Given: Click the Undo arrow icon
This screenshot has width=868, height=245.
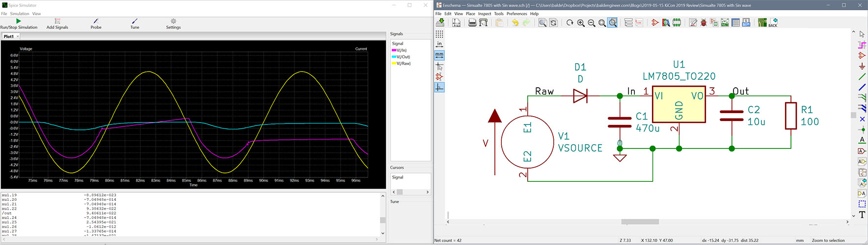Looking at the screenshot, I should click(x=515, y=23).
